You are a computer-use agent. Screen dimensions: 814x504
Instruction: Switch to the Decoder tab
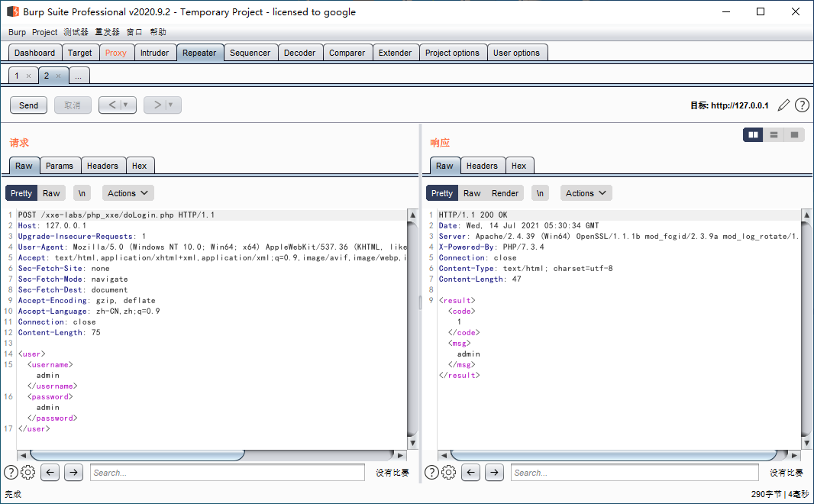(x=299, y=53)
